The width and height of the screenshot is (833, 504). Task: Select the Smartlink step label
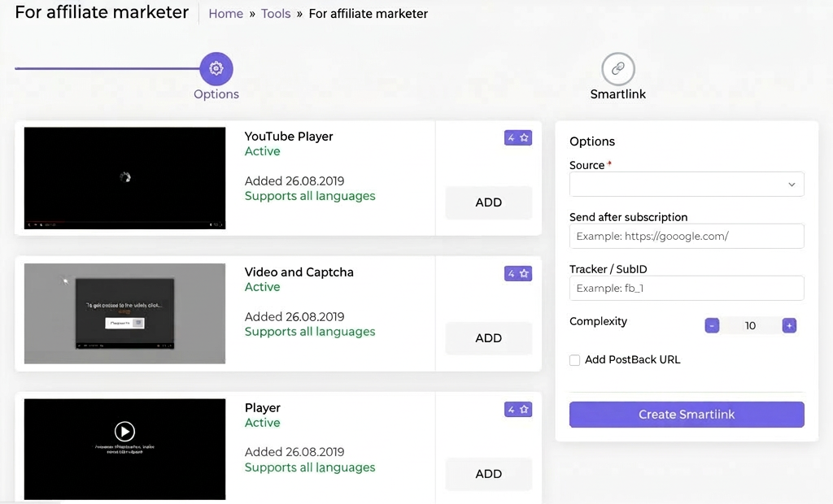(618, 94)
